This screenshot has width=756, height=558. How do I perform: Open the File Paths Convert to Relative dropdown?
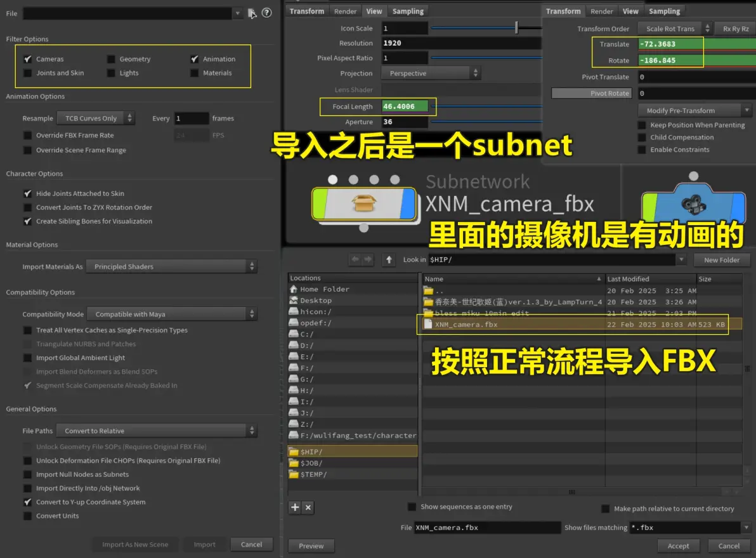[x=157, y=431]
